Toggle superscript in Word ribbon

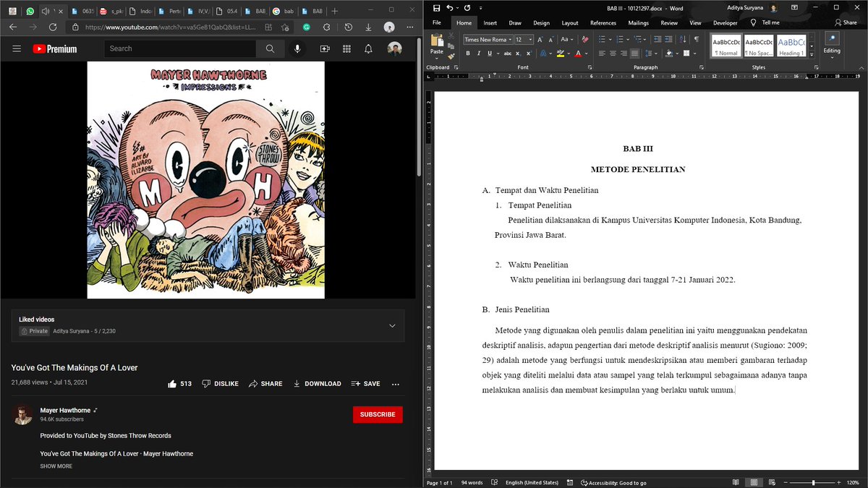pyautogui.click(x=529, y=53)
